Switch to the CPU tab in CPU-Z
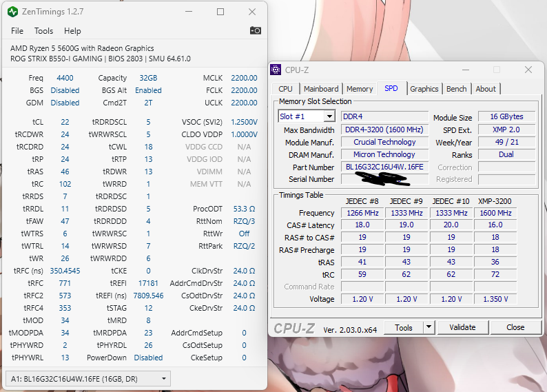 point(285,89)
